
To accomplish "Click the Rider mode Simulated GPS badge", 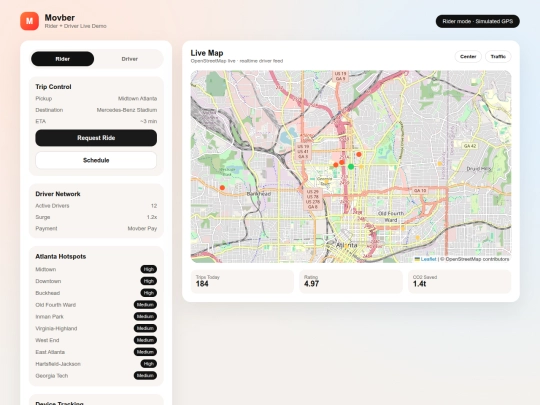I will pyautogui.click(x=477, y=21).
